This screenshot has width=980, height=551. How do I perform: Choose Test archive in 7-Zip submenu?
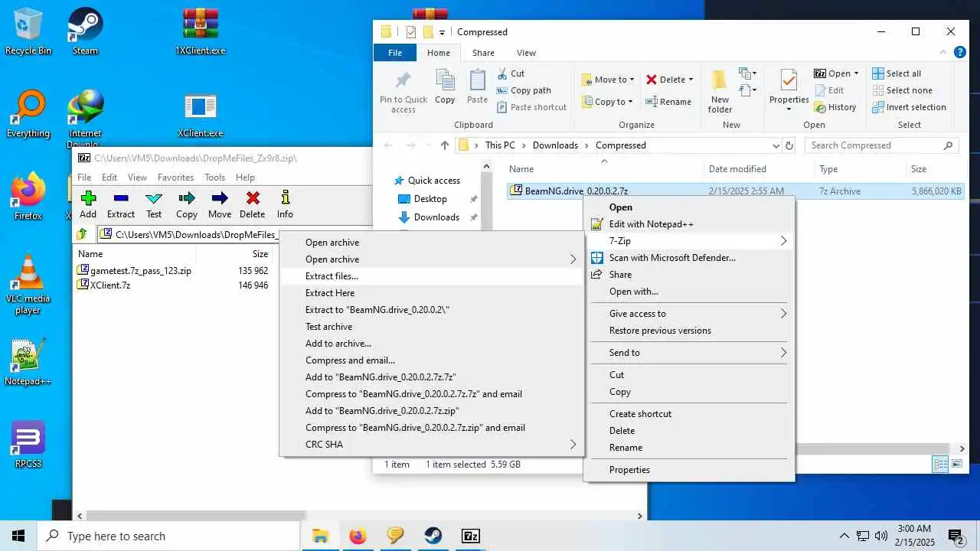coord(432,327)
